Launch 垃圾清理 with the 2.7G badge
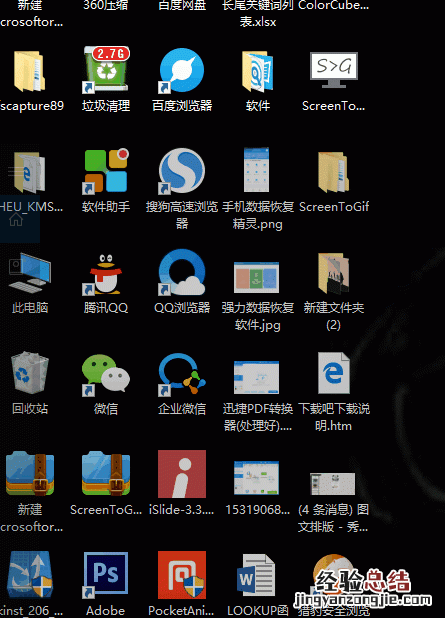The height and width of the screenshot is (618, 445). tap(106, 70)
